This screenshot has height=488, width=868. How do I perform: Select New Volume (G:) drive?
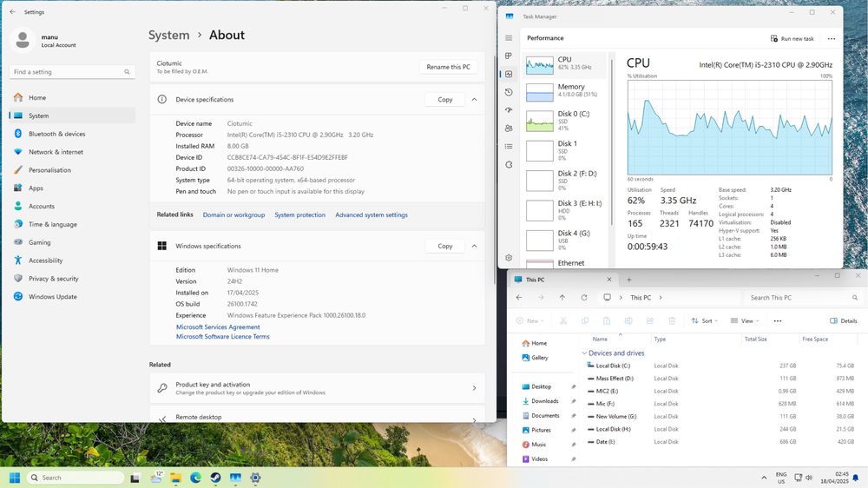[x=616, y=417]
